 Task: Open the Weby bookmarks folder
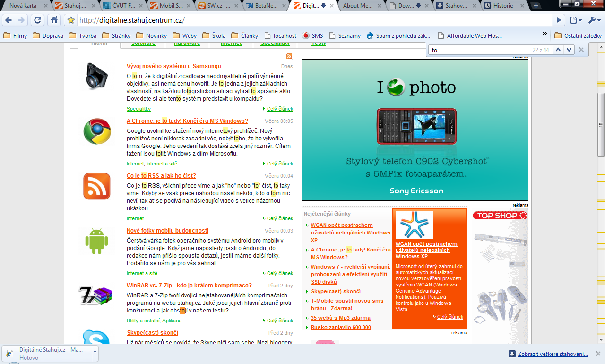(x=184, y=35)
